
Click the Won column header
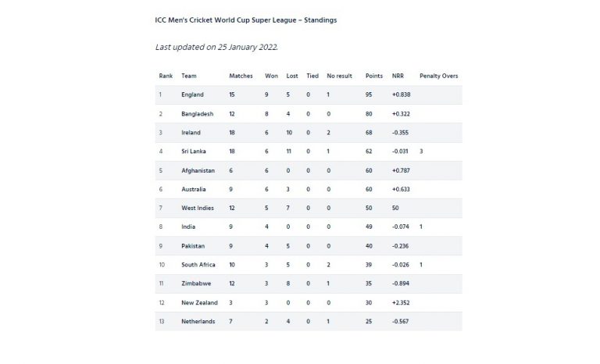(x=272, y=76)
